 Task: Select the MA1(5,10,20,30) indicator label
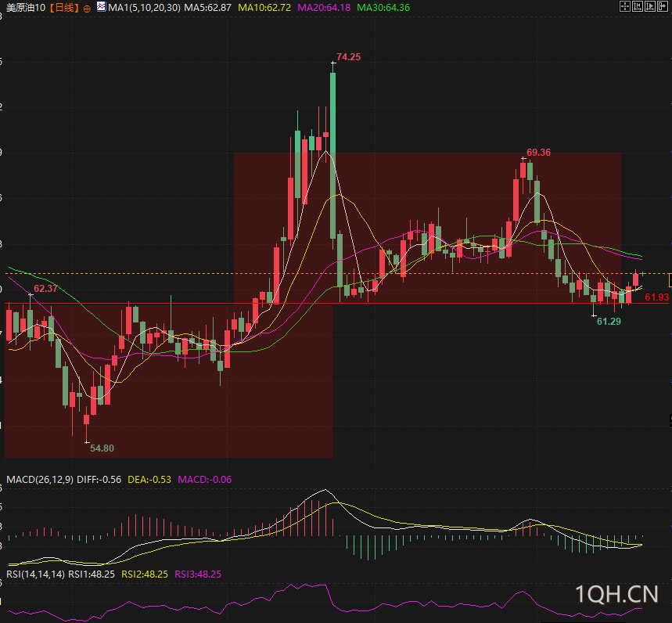pyautogui.click(x=144, y=8)
